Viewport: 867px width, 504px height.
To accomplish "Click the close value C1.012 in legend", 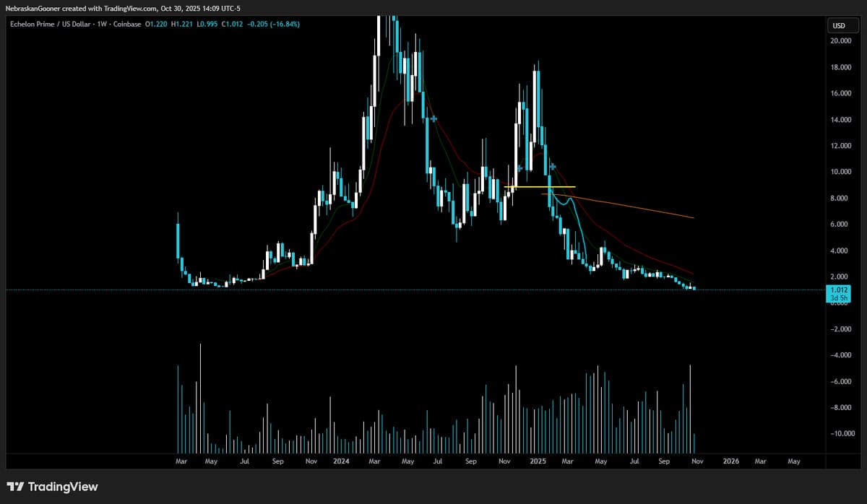I will [230, 24].
